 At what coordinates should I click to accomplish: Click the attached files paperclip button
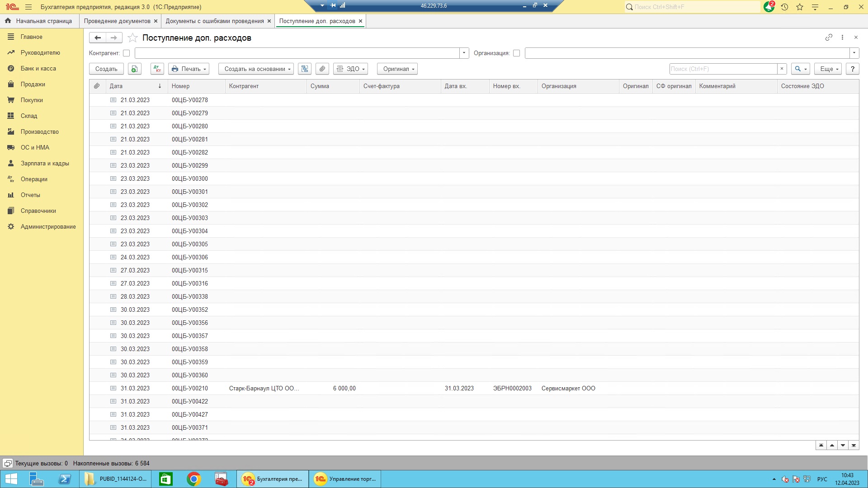[x=322, y=69]
